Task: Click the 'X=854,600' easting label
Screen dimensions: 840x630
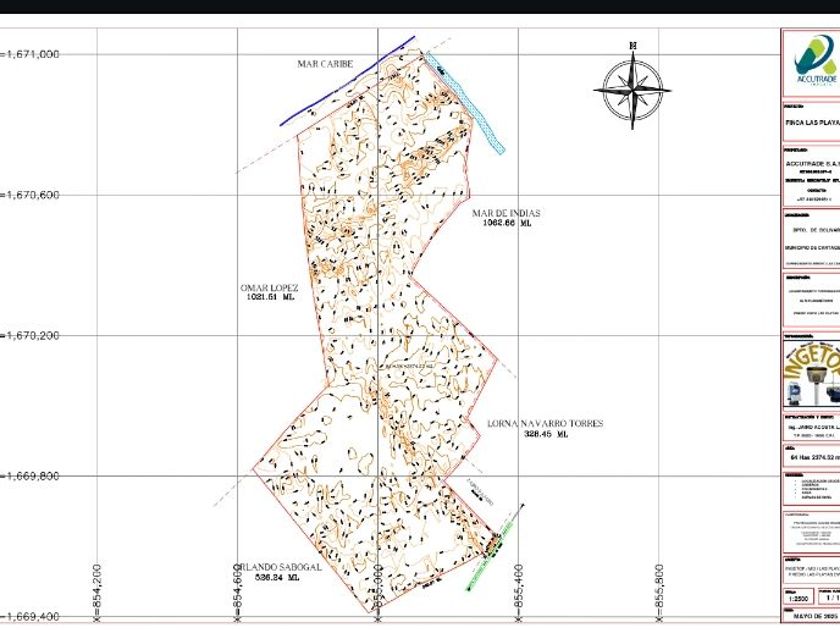Action: [237, 593]
